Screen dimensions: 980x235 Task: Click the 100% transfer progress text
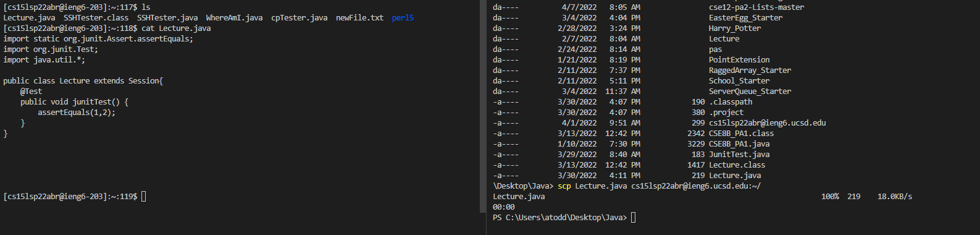coord(830,197)
